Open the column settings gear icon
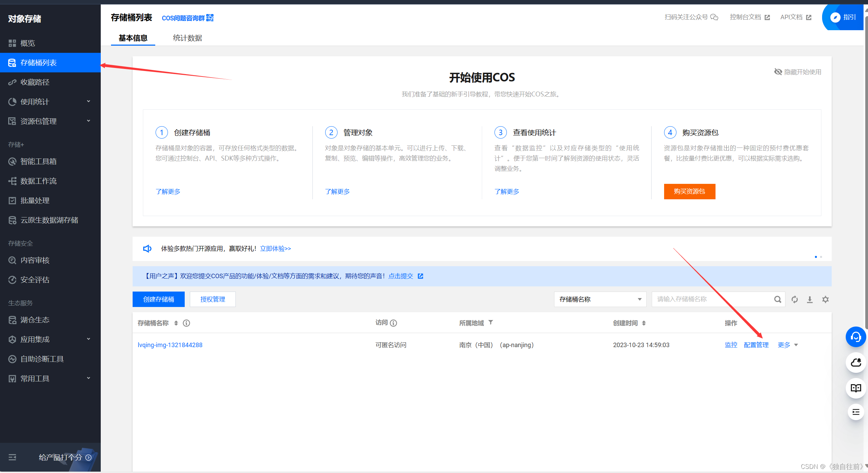 click(x=826, y=299)
